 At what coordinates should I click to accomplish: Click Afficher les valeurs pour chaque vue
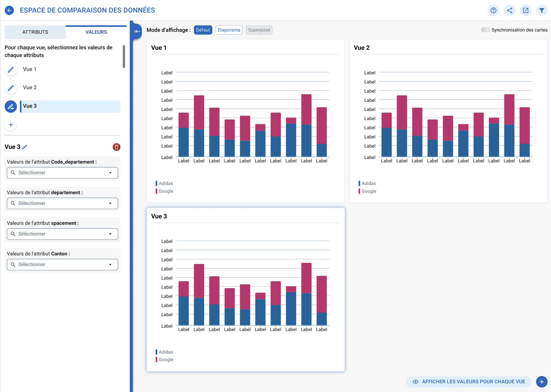coord(468,382)
